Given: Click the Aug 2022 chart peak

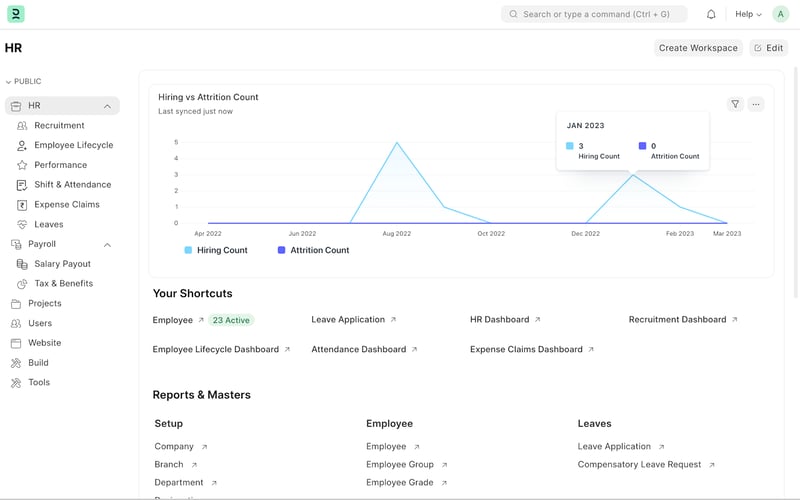Looking at the screenshot, I should click(397, 142).
